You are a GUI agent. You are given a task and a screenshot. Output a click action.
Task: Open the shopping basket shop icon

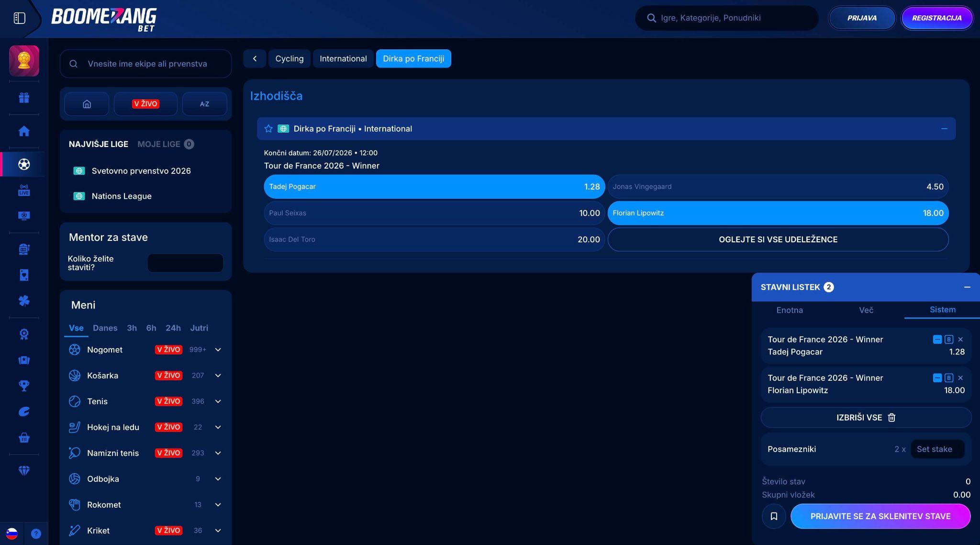[24, 438]
